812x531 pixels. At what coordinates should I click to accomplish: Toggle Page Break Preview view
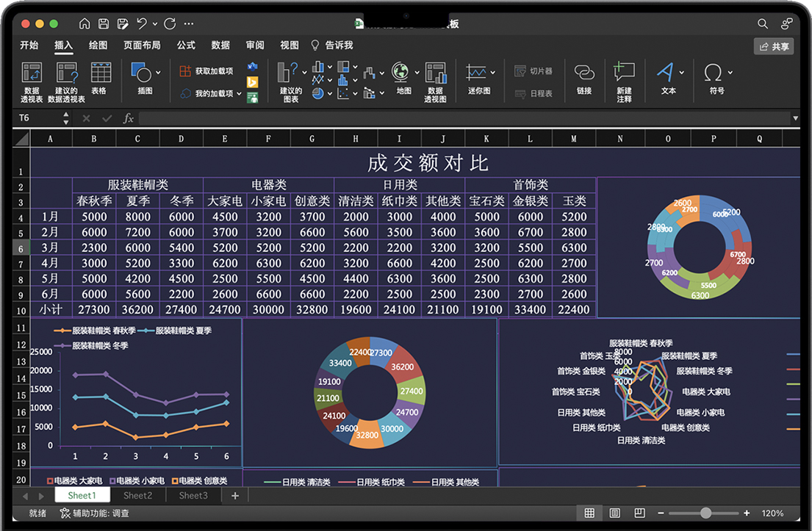coord(639,513)
